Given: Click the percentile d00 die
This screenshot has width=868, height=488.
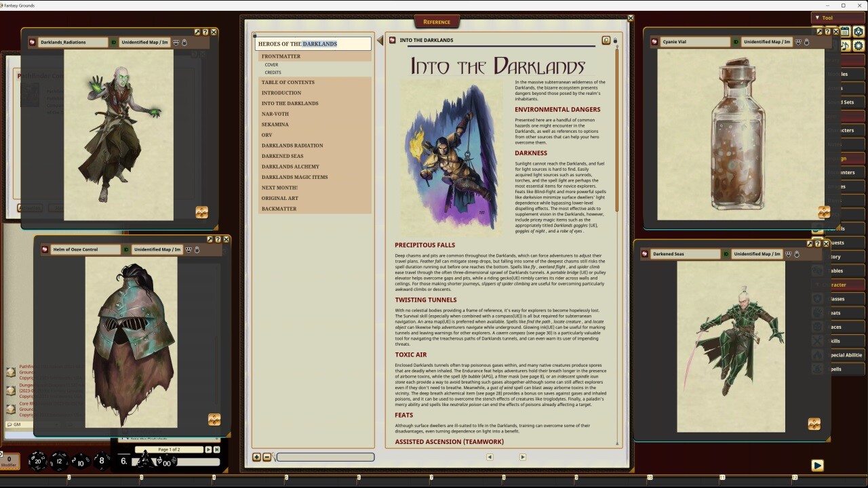Looking at the screenshot, I should point(167,462).
